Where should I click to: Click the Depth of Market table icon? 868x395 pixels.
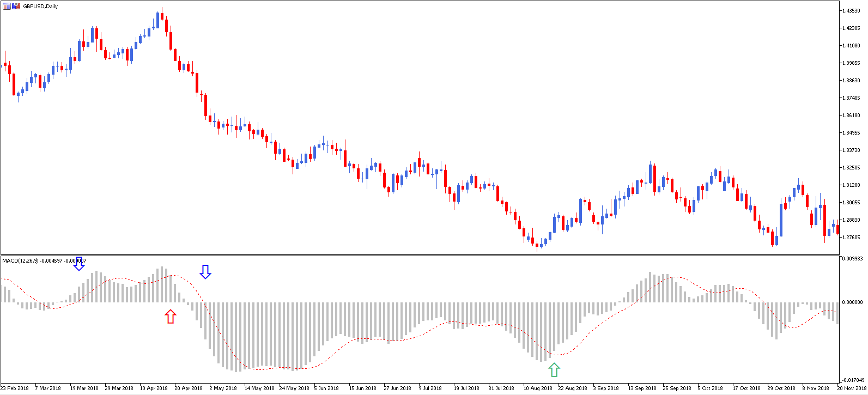(7, 7)
